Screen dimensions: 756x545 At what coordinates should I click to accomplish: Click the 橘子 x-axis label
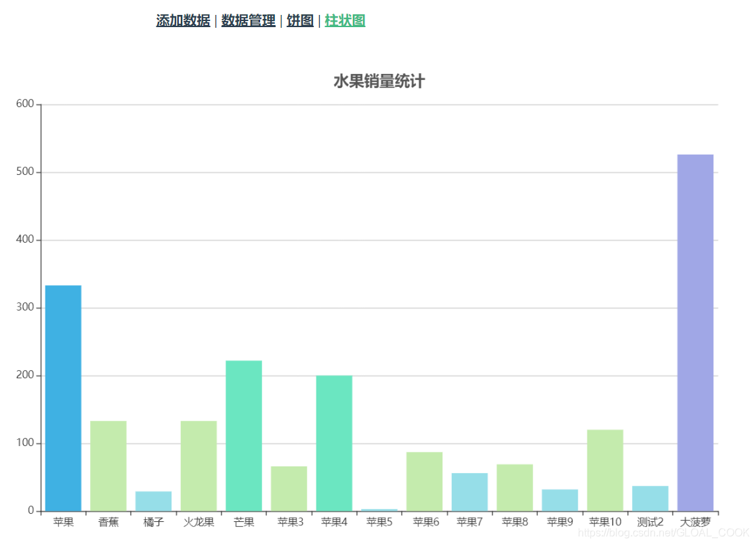(x=153, y=522)
